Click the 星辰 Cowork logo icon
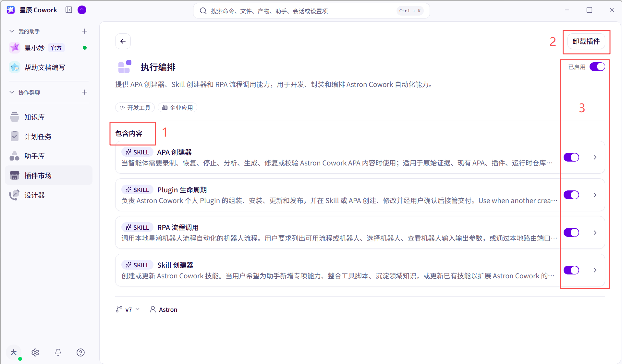The image size is (622, 364). click(11, 10)
